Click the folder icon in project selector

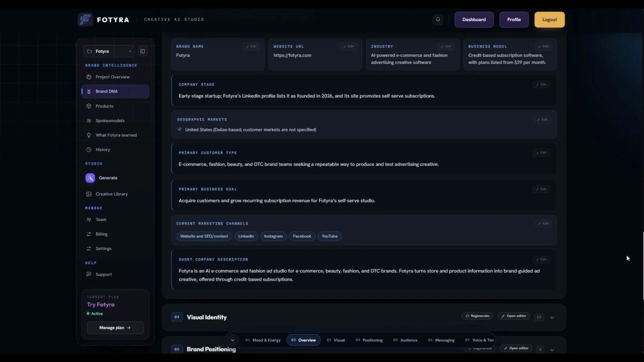(x=89, y=51)
